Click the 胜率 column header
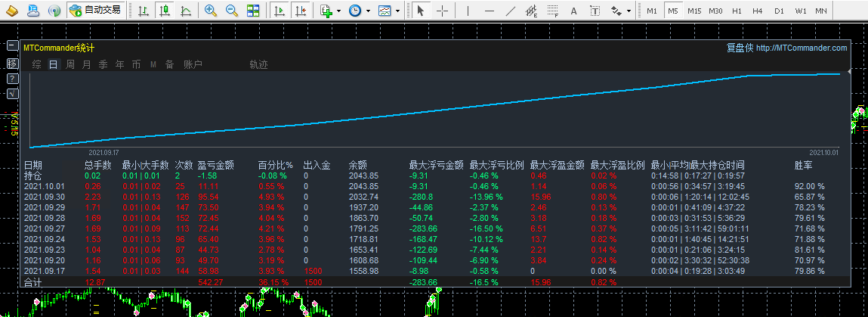 coord(804,165)
